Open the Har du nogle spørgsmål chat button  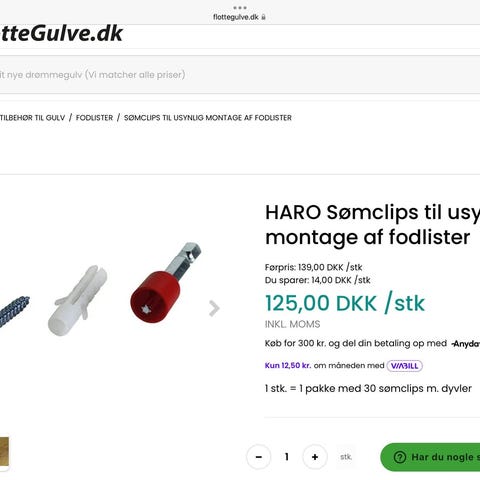[430, 457]
